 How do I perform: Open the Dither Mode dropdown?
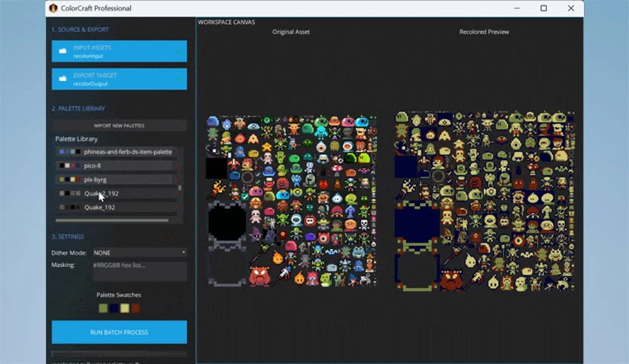click(x=139, y=253)
